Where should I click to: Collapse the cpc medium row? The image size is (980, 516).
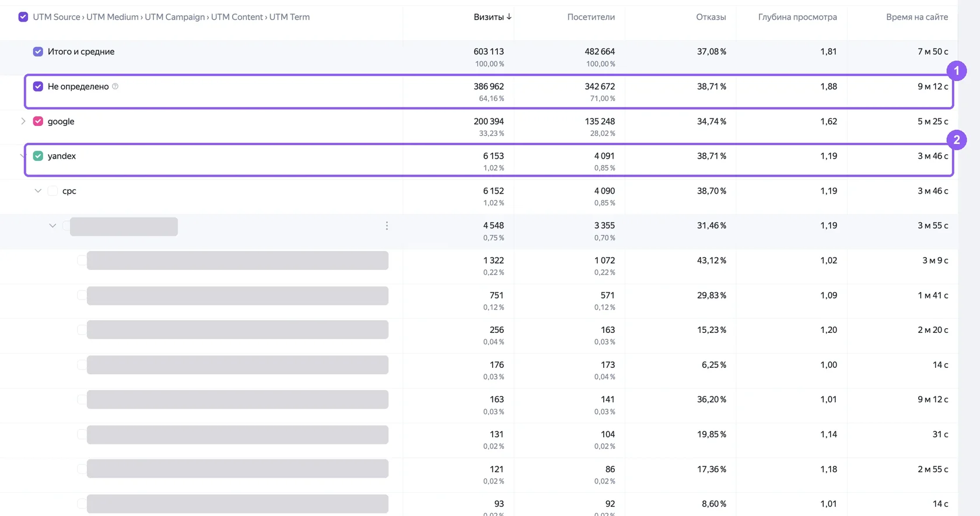click(x=38, y=191)
